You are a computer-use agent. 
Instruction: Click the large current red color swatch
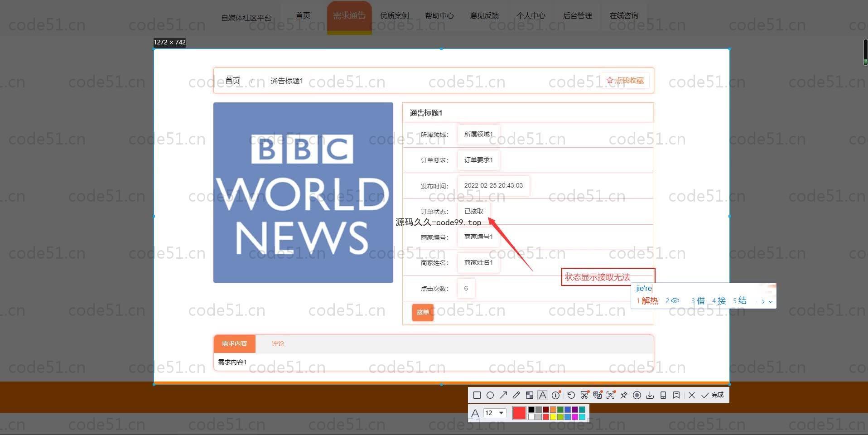pos(519,413)
